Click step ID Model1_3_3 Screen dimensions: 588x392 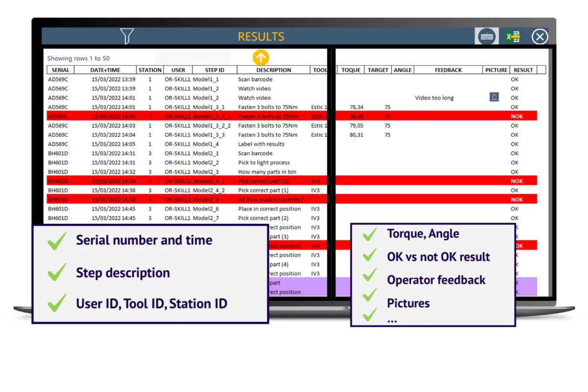[209, 135]
